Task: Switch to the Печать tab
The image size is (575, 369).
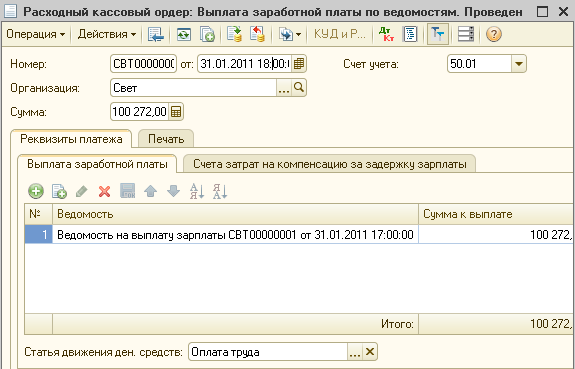Action: (x=166, y=139)
